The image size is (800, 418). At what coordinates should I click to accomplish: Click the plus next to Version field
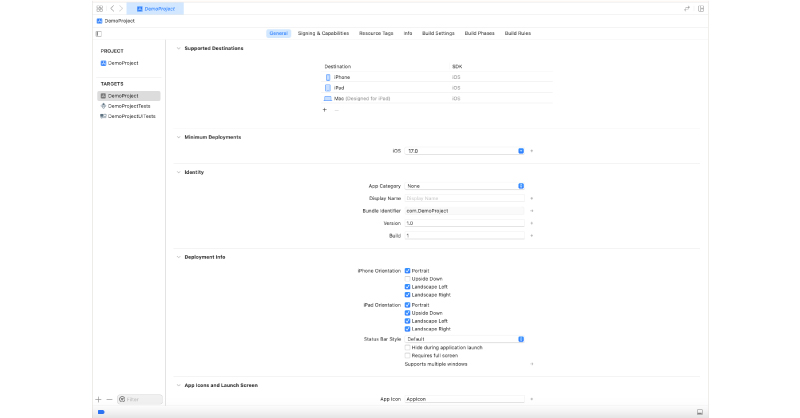click(532, 223)
